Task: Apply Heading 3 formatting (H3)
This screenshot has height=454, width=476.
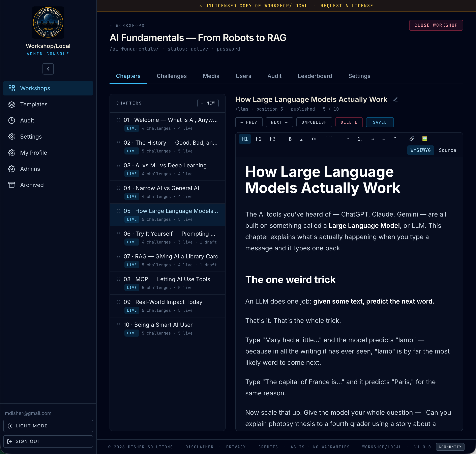Action: click(272, 139)
